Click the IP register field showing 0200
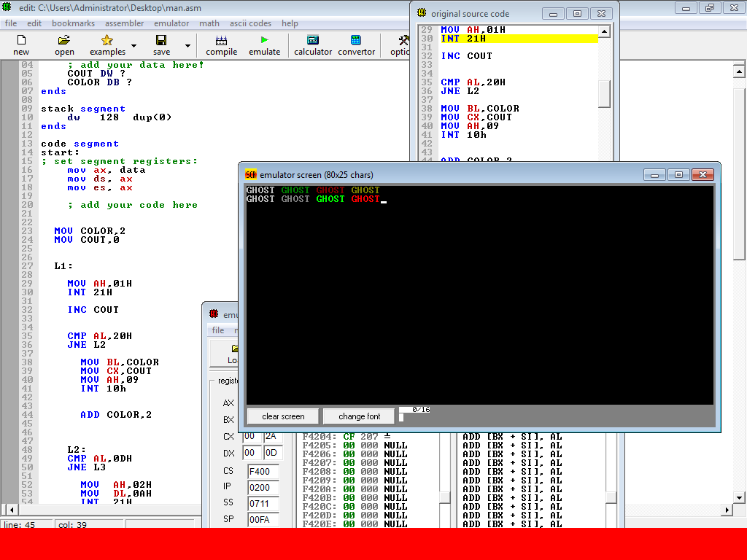Screen dimensions: 747x560 pos(263,487)
